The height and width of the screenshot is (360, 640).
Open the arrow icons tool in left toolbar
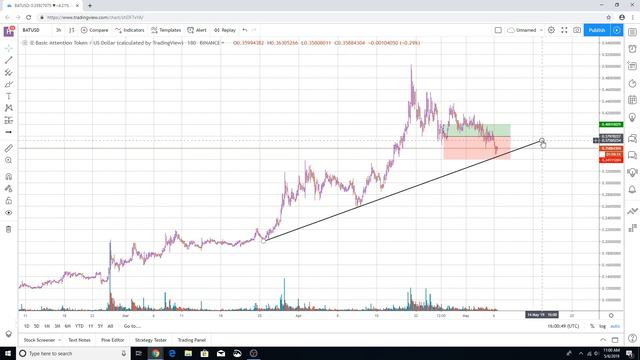(9, 132)
